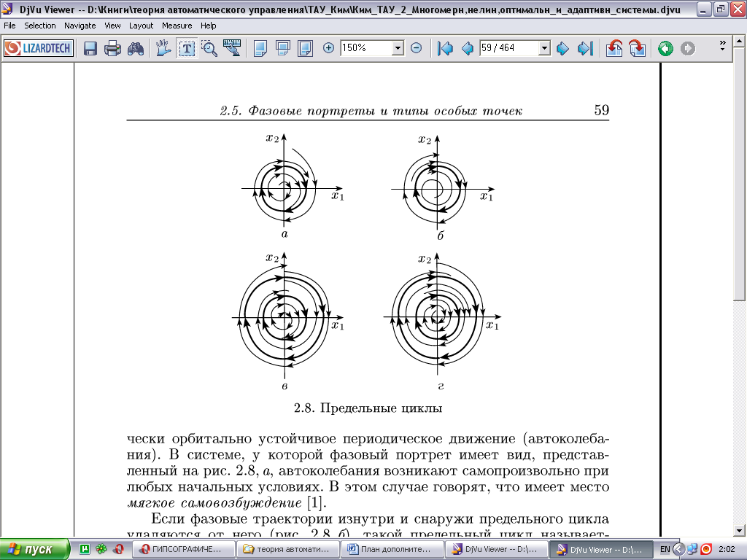Open the Selection menu
Image resolution: width=747 pixels, height=560 pixels.
coord(40,26)
